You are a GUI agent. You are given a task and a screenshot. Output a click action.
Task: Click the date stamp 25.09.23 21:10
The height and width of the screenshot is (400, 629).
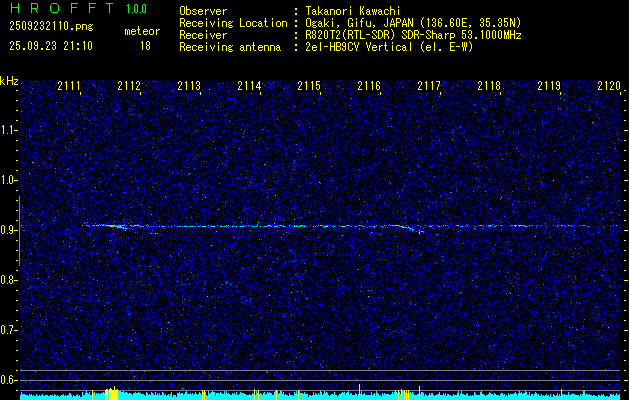point(51,46)
